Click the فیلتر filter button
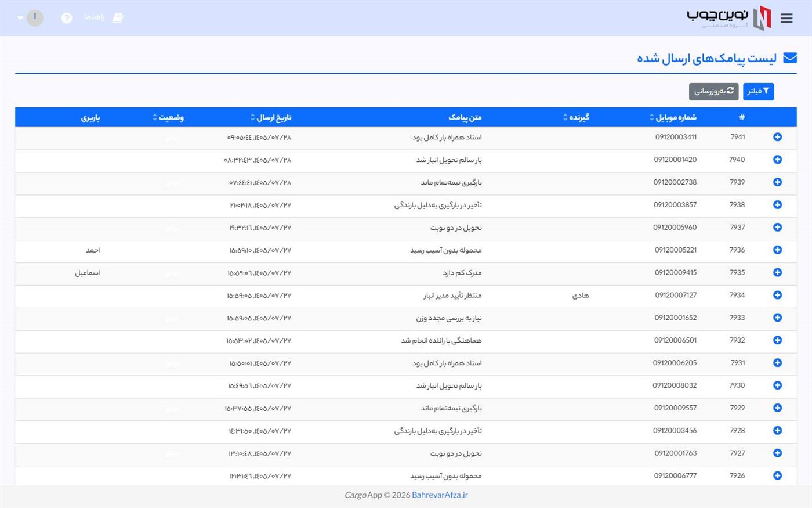Screen dimensions: 812x508 click(x=758, y=91)
